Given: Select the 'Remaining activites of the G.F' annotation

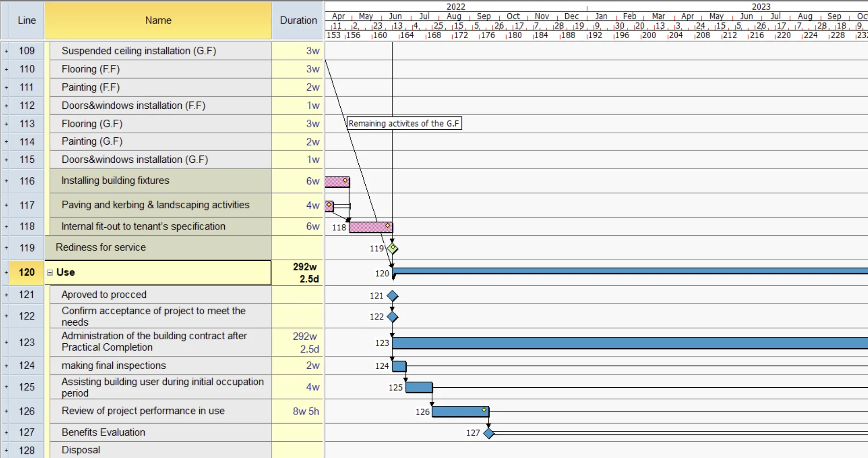Looking at the screenshot, I should (404, 123).
